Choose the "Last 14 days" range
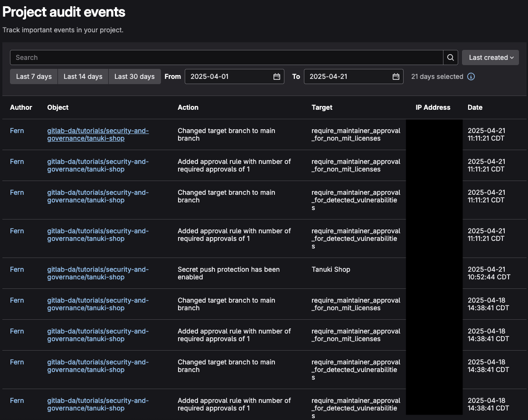This screenshot has width=528, height=420. (x=83, y=76)
